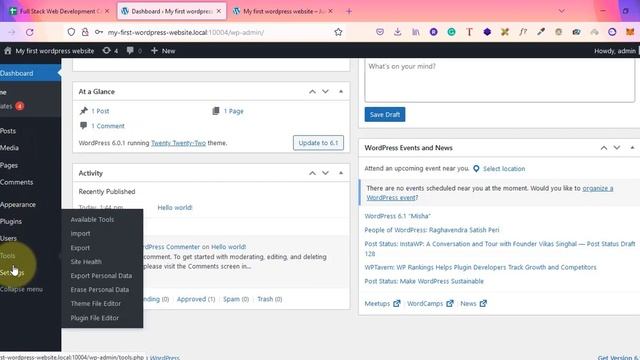
Task: Open the Twenty Twenty-Two theme link
Action: tap(178, 143)
